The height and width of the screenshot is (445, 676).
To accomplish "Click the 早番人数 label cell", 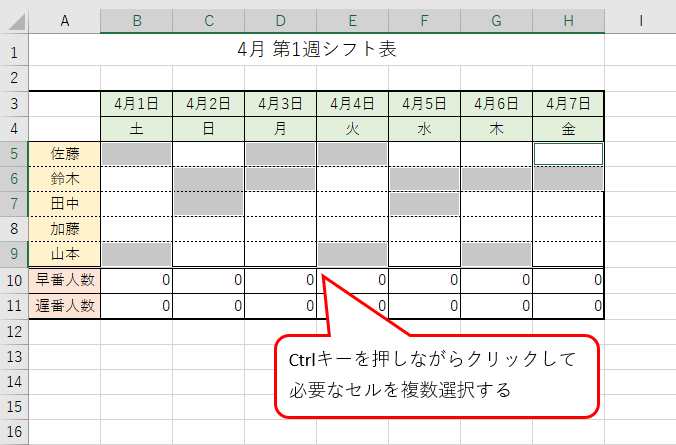I will pos(65,280).
